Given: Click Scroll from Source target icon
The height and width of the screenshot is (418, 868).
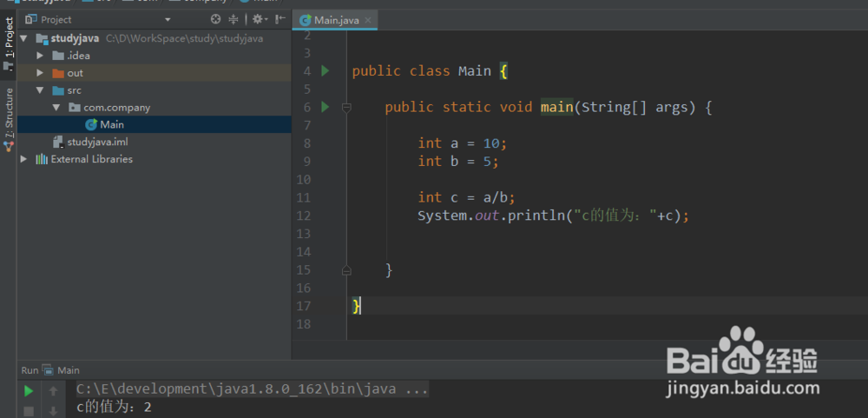Looking at the screenshot, I should click(215, 19).
